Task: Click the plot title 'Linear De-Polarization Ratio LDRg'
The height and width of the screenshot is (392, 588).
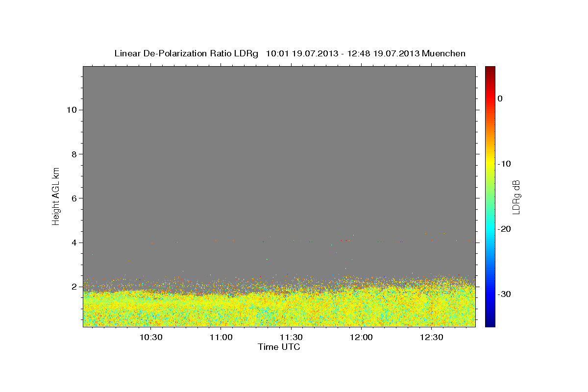Action: [186, 53]
